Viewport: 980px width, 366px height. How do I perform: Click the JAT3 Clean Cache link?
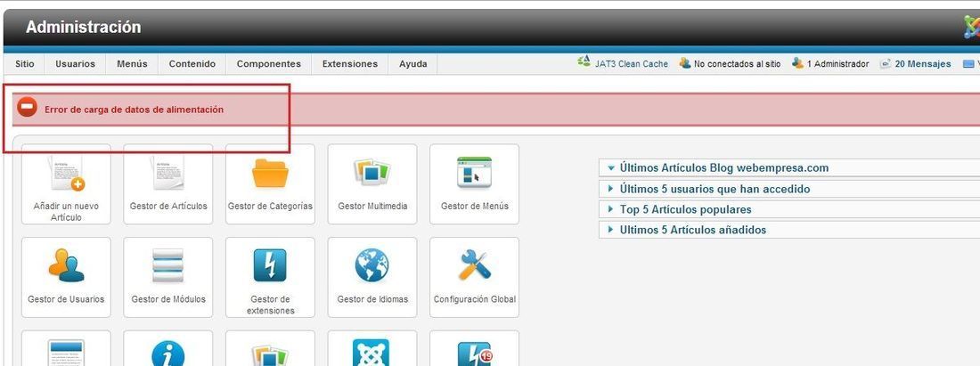point(632,64)
